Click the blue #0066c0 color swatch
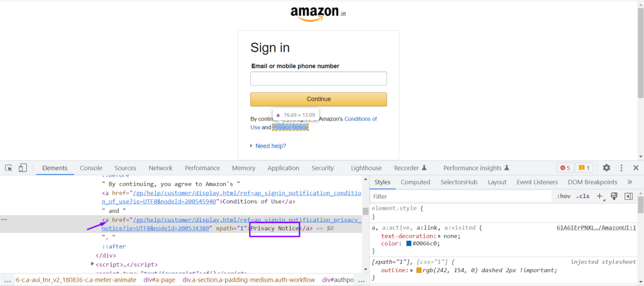The height and width of the screenshot is (286, 644). tap(409, 243)
